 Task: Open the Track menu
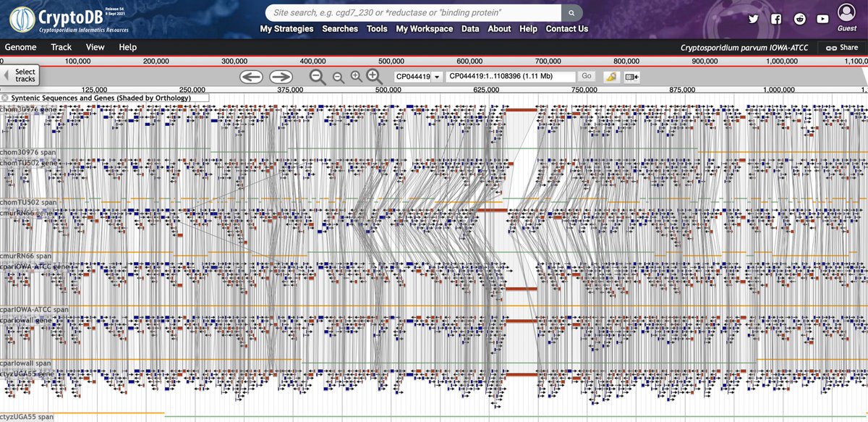click(x=61, y=46)
